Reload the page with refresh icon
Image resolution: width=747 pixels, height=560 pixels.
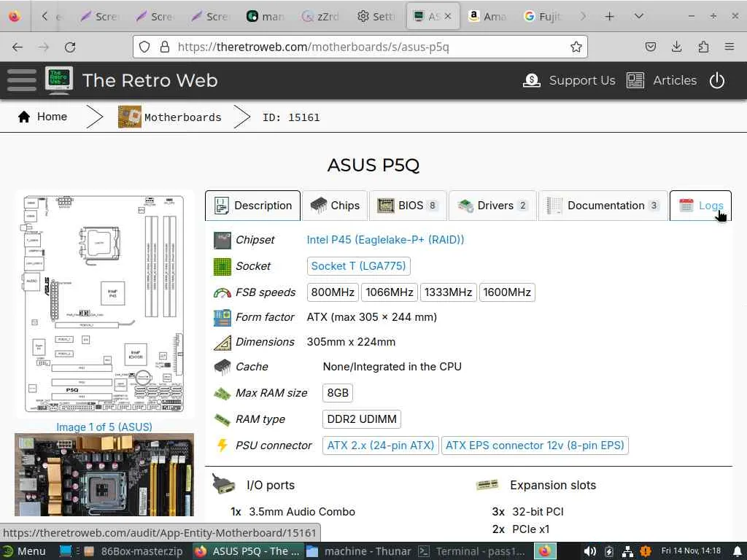70,47
